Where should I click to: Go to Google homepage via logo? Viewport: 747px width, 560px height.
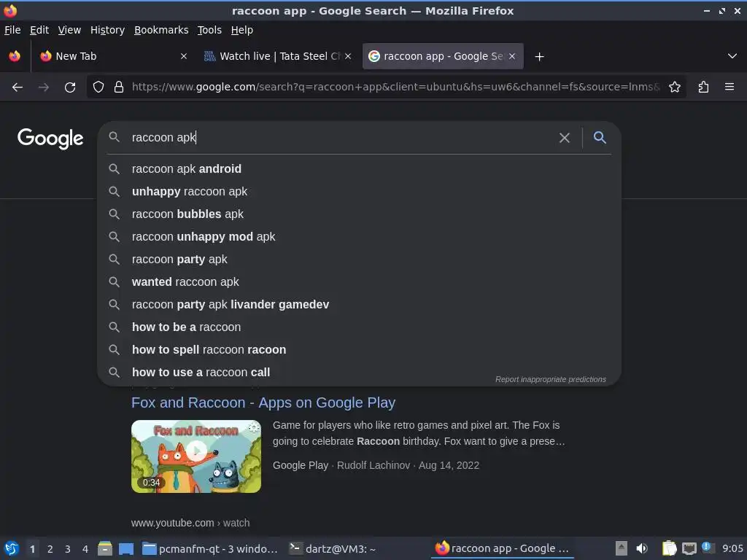[x=50, y=139]
